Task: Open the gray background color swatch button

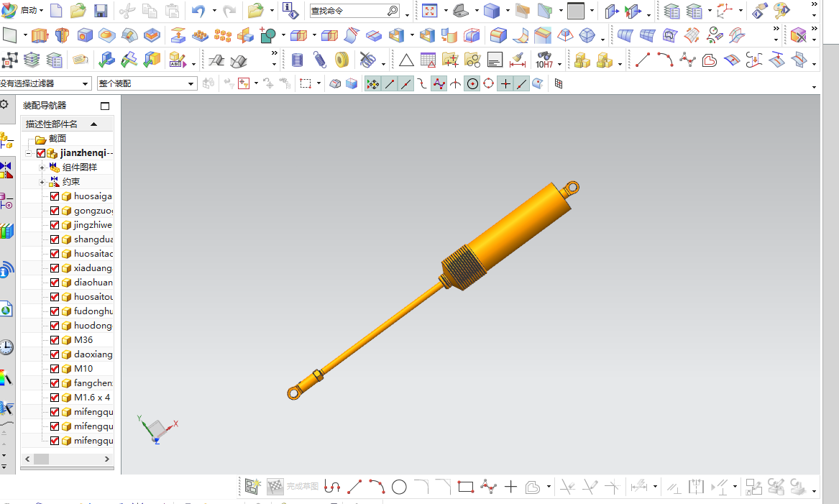Action: click(576, 10)
